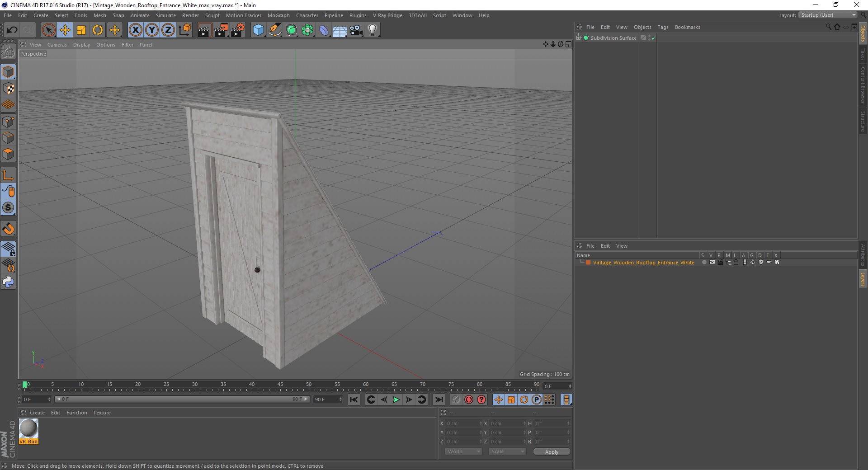Click the timeline range slider bar

pyautogui.click(x=182, y=399)
